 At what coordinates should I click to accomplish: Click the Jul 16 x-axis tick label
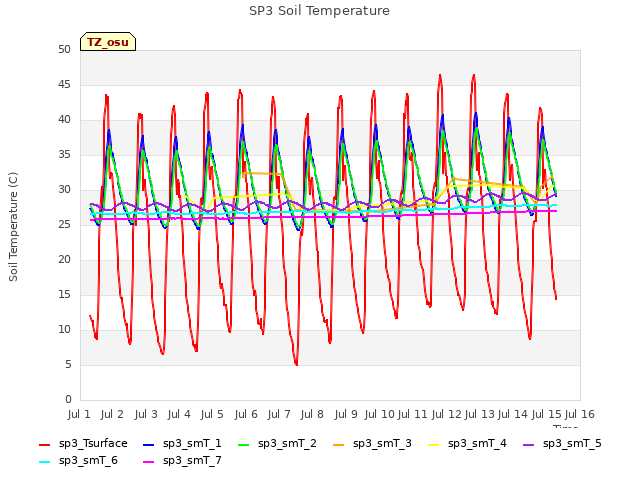(580, 414)
